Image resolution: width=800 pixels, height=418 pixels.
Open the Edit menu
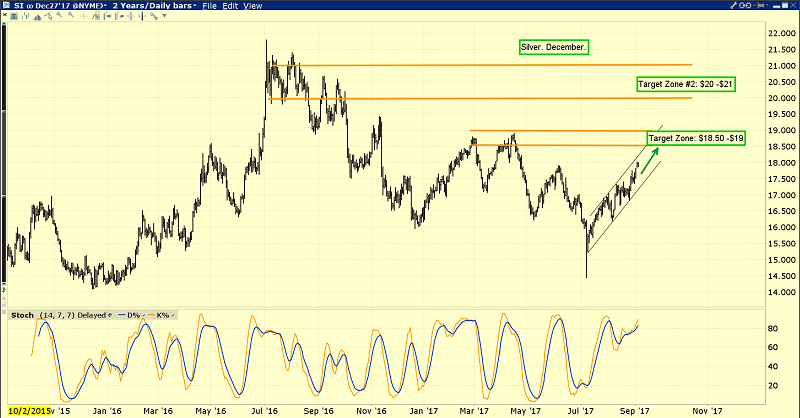(231, 6)
